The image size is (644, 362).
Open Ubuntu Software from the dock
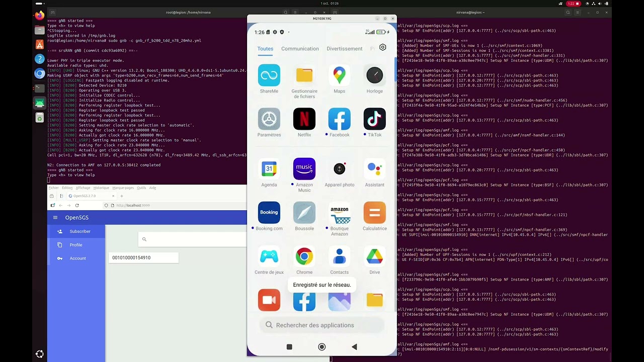(40, 45)
